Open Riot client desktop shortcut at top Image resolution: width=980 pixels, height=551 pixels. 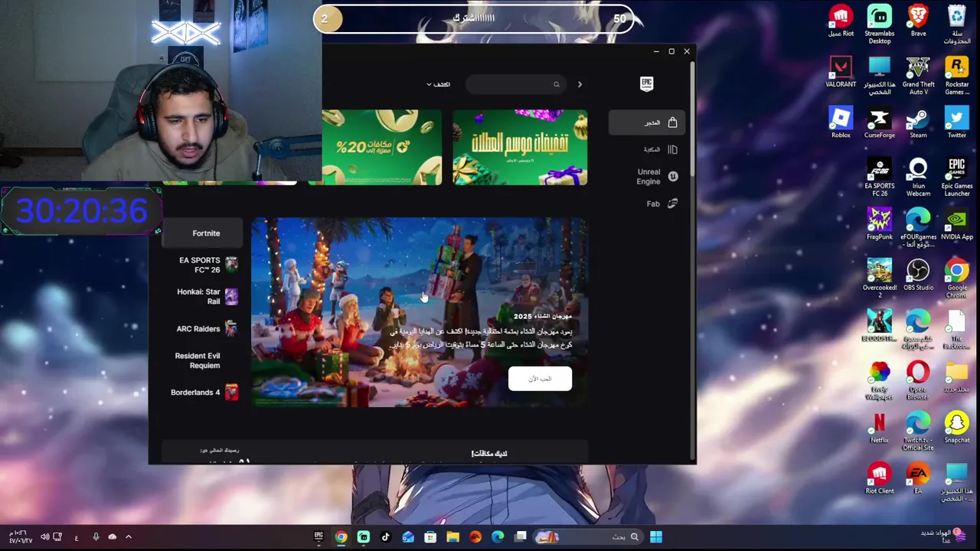(x=841, y=21)
